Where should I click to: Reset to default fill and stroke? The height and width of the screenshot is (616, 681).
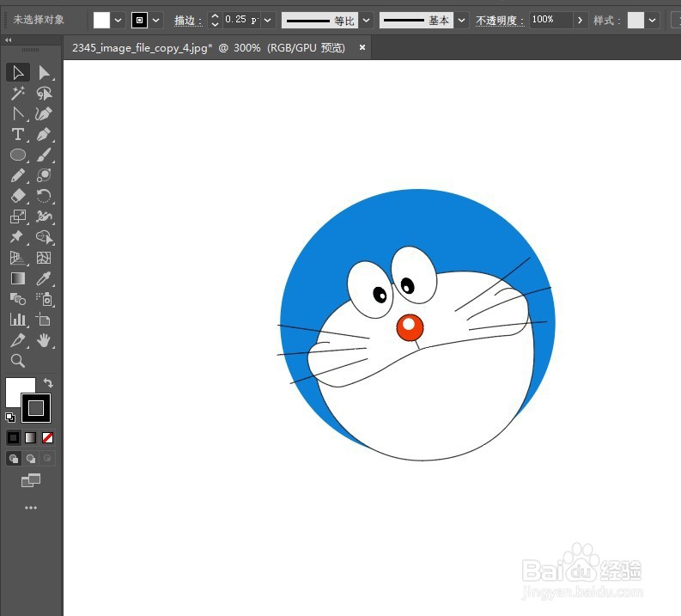pos(10,417)
